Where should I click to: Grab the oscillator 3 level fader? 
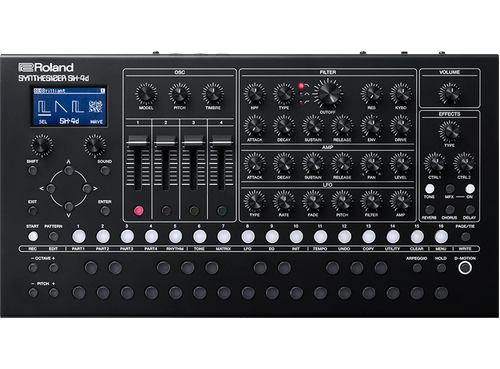click(x=193, y=141)
